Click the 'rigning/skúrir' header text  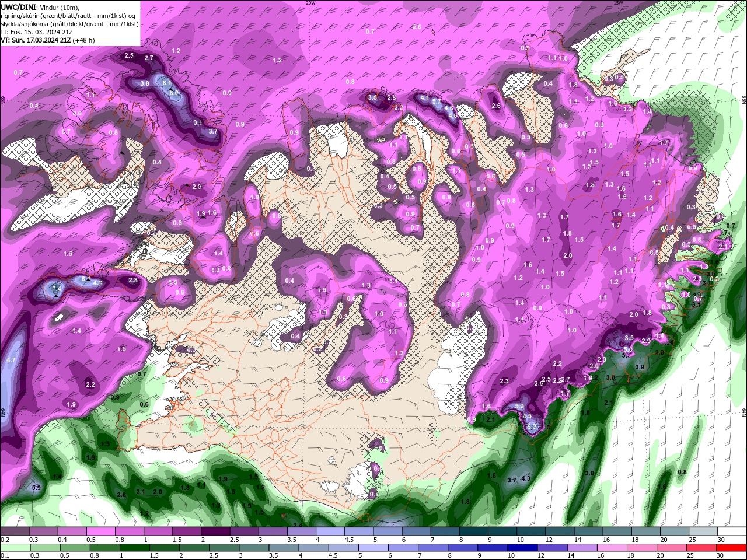coord(19,15)
